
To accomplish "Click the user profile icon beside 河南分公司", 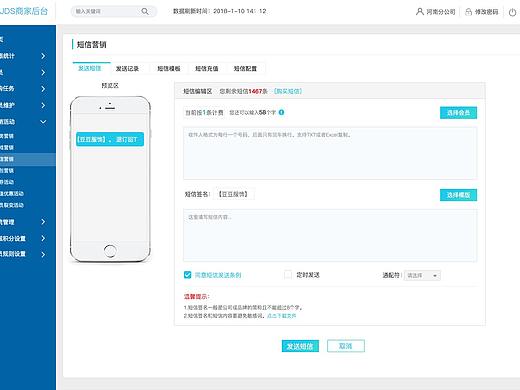I will tap(420, 12).
